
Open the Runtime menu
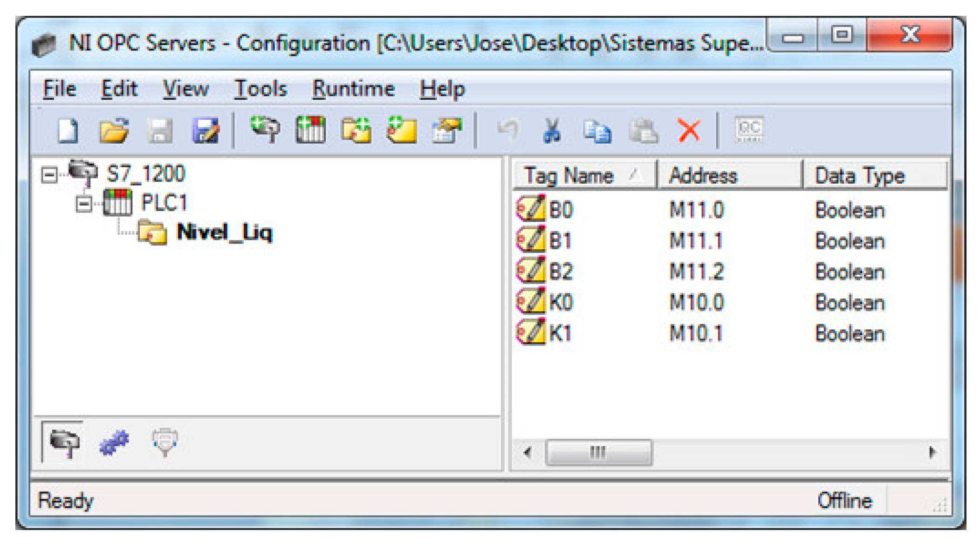click(353, 89)
